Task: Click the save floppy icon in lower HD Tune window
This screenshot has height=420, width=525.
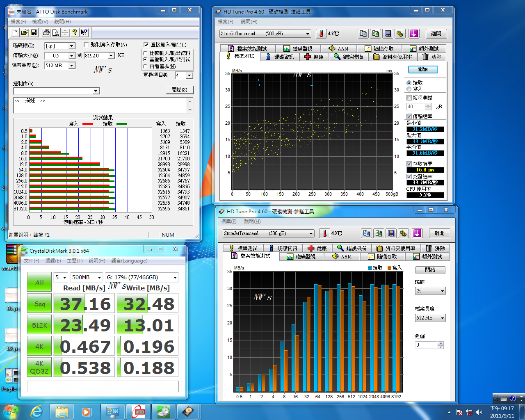Action: click(x=391, y=233)
